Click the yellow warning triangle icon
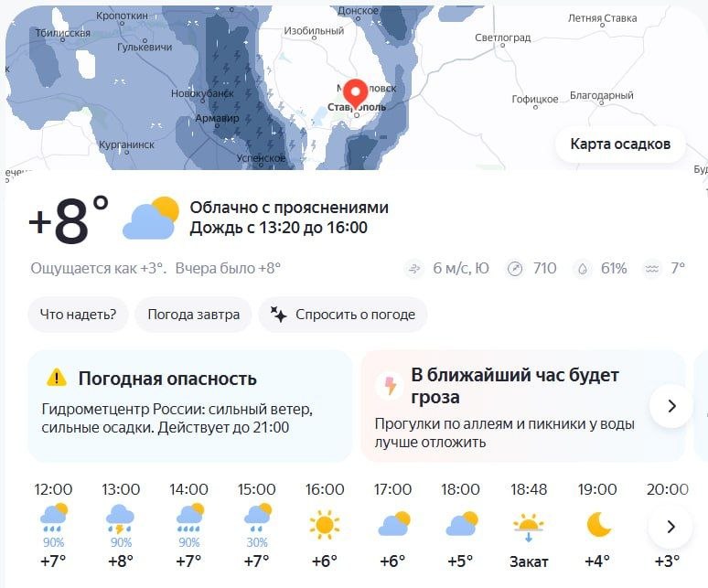This screenshot has width=708, height=588. (x=57, y=378)
